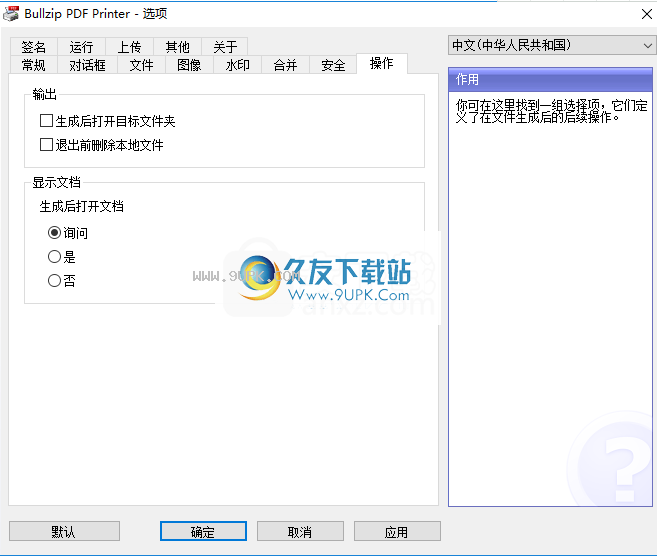Switch to the 运行 tab
Screen dimensions: 657x557
(x=81, y=47)
